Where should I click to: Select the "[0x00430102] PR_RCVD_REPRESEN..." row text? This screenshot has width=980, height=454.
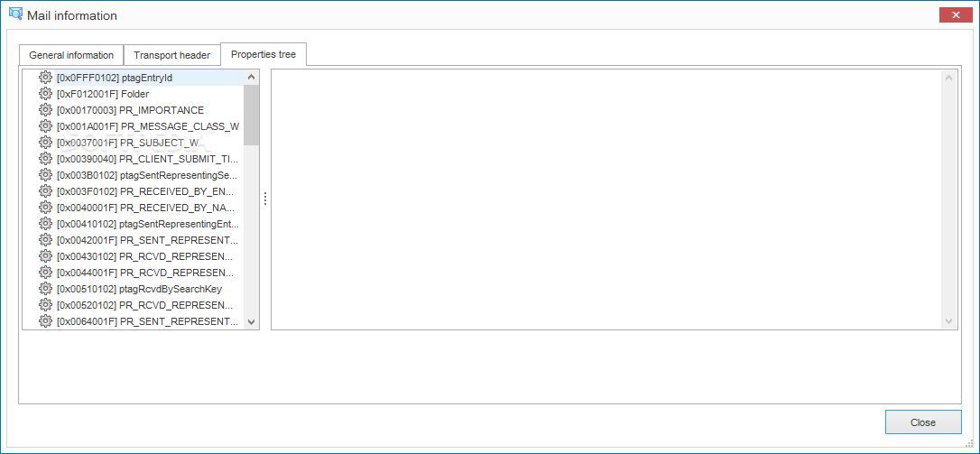(x=145, y=256)
